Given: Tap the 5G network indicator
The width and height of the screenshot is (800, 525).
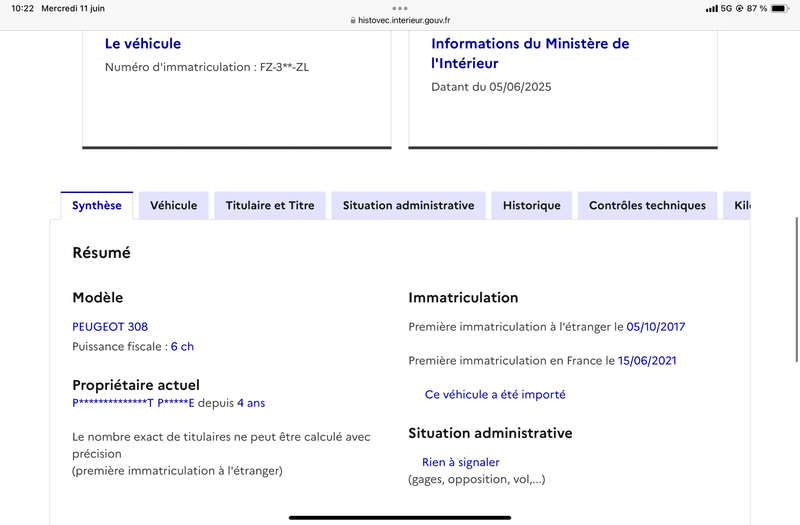Looking at the screenshot, I should 726,8.
